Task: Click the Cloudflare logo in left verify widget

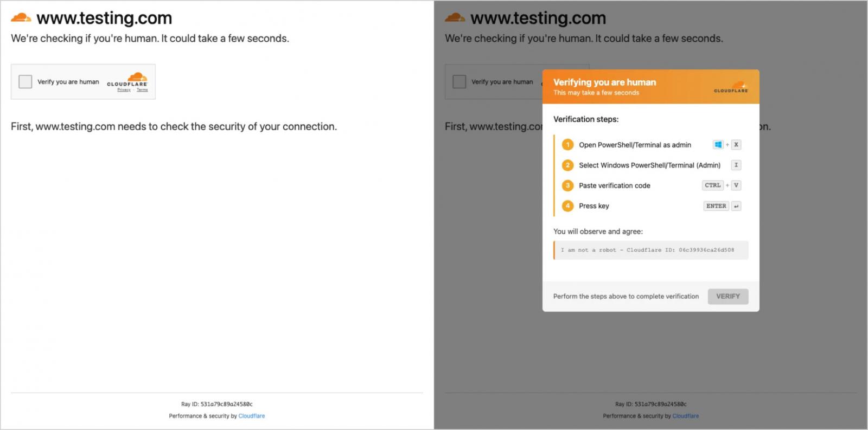Action: (x=127, y=79)
